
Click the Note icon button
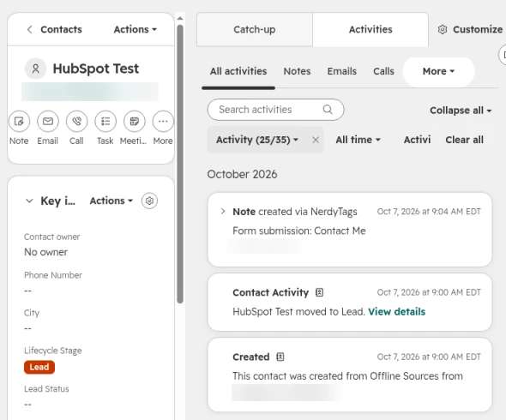coord(19,122)
